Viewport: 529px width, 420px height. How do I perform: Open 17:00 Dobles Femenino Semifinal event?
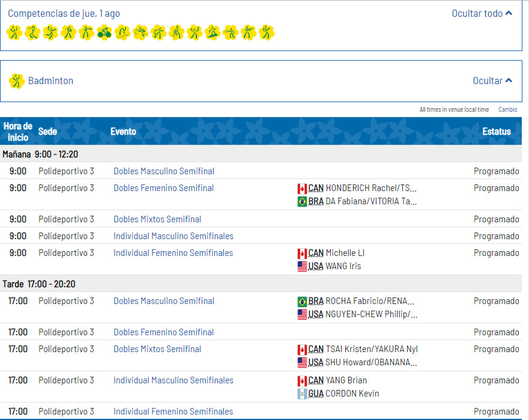tap(163, 332)
